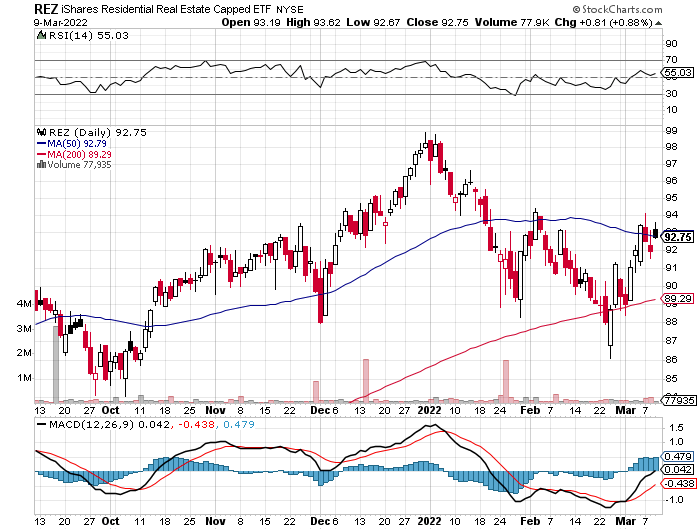The height and width of the screenshot is (530, 700).
Task: Click the NYSE exchange label
Action: [x=290, y=9]
